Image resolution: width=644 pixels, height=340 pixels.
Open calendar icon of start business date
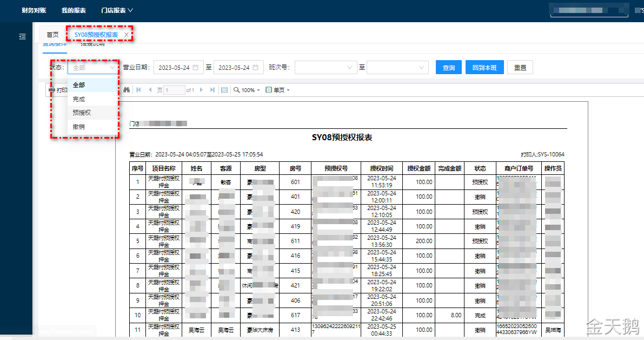(196, 68)
